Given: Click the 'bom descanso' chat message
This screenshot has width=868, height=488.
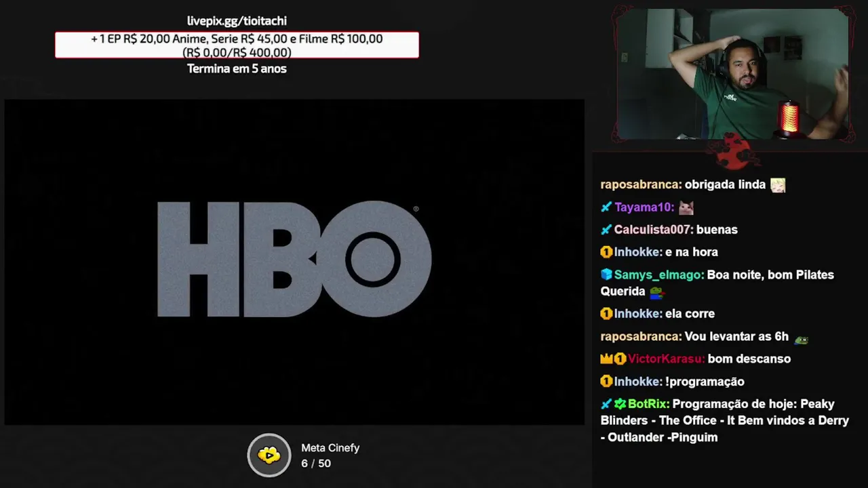Looking at the screenshot, I should (x=749, y=359).
